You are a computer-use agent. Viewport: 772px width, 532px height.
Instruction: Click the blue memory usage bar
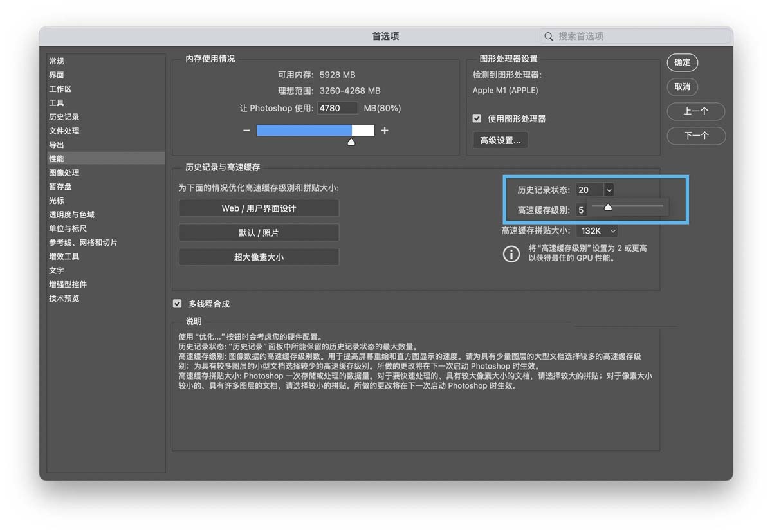(304, 131)
